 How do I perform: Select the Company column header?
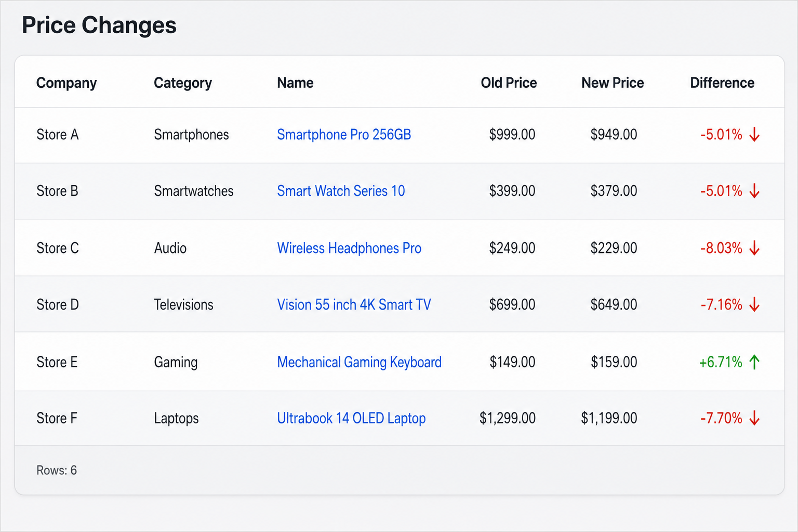pyautogui.click(x=66, y=83)
